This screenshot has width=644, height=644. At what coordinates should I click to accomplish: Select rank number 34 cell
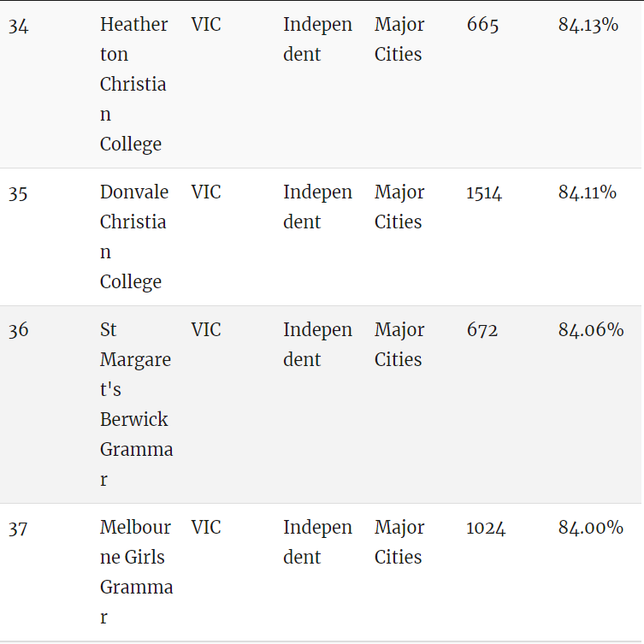click(x=19, y=26)
